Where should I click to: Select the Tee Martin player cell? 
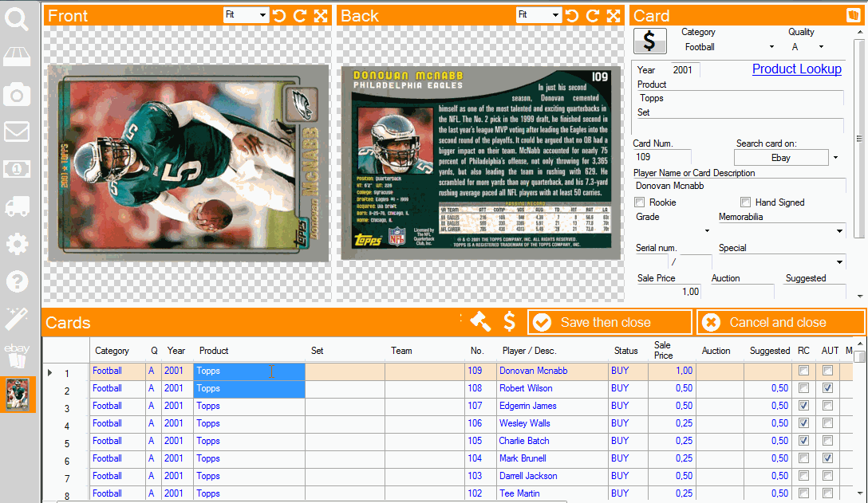pyautogui.click(x=552, y=493)
